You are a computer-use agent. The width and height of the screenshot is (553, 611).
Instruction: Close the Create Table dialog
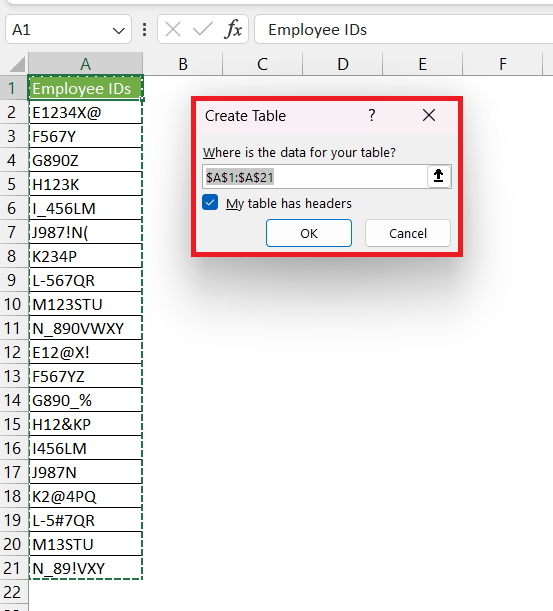pos(429,115)
